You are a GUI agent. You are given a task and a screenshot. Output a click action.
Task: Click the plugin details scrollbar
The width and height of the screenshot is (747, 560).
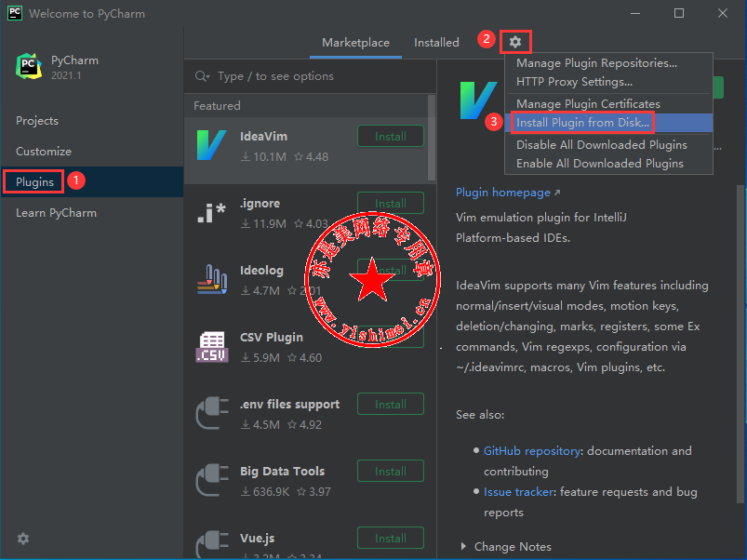740,343
